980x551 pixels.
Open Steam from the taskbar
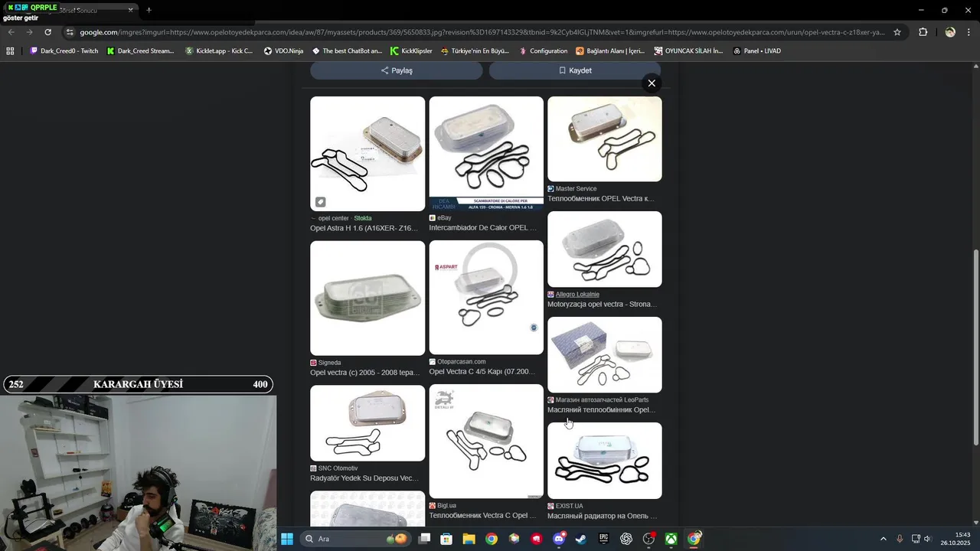581,539
